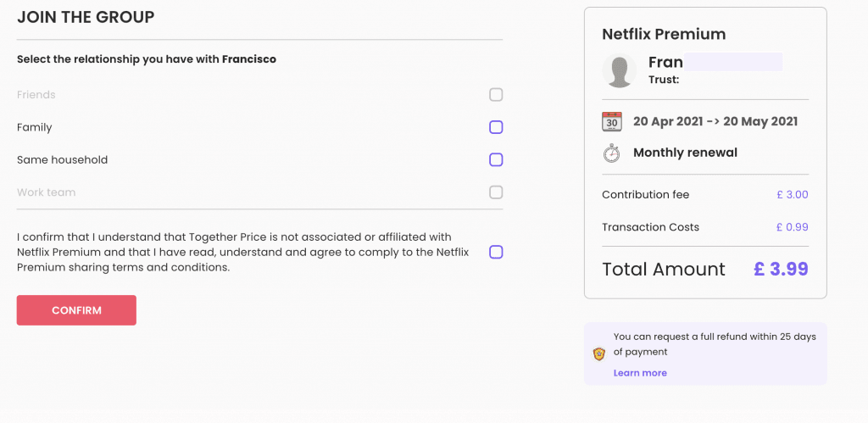Click the Trust: label under the name
Screen dimensions: 868x423
click(x=664, y=80)
